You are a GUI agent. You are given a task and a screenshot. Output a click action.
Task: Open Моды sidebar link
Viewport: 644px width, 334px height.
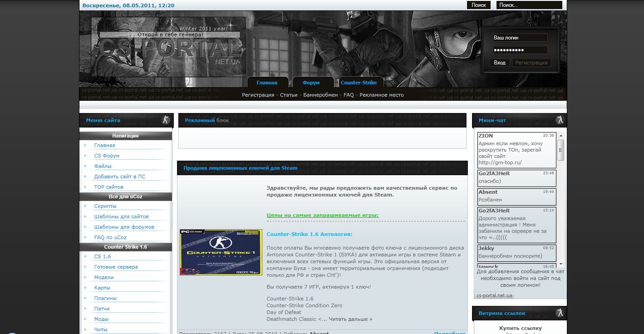(x=101, y=319)
